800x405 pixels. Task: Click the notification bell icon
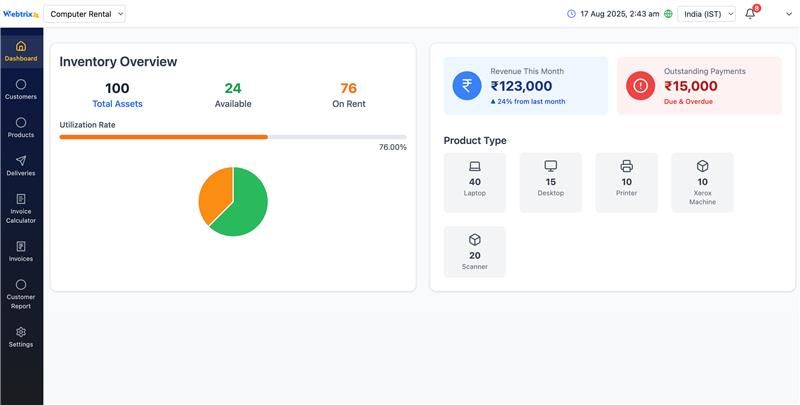pos(750,14)
